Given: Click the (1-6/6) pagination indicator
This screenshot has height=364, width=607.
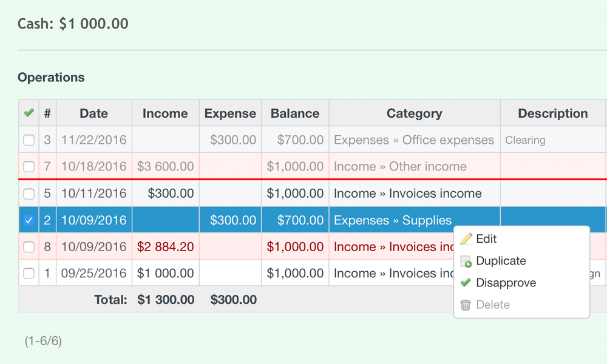Looking at the screenshot, I should 43,341.
